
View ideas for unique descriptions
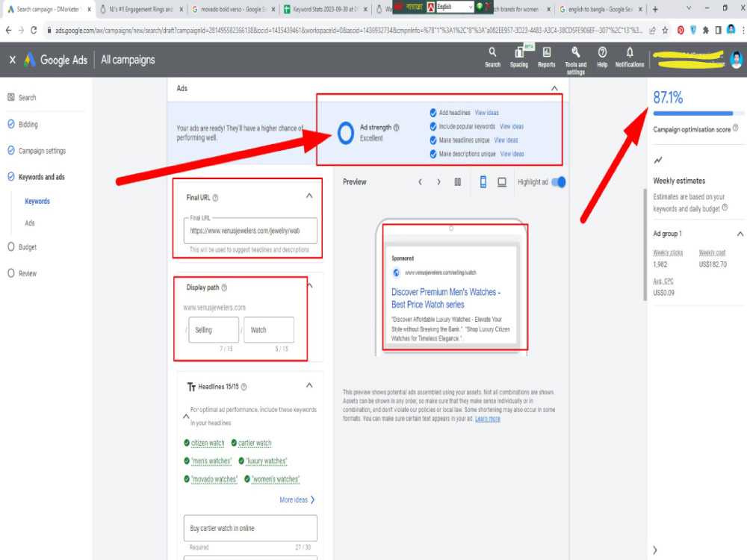coord(512,155)
